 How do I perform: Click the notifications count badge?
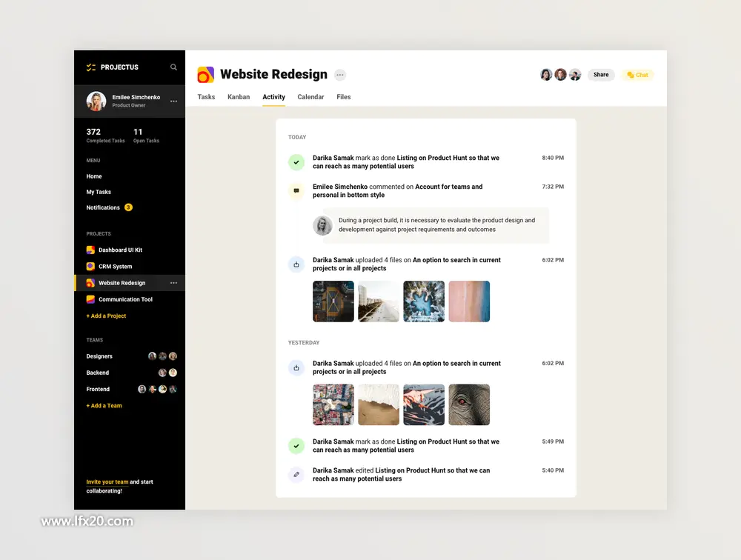point(128,207)
